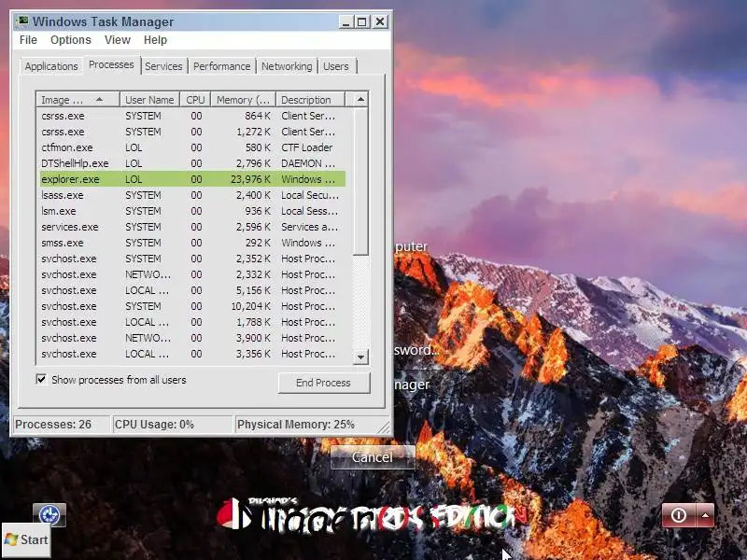Open the Options menu

[x=71, y=40]
